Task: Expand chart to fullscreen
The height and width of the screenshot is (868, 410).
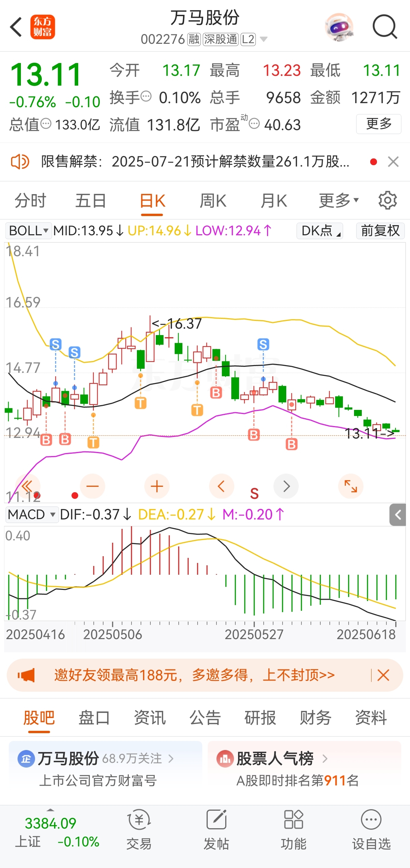Action: pos(351,486)
